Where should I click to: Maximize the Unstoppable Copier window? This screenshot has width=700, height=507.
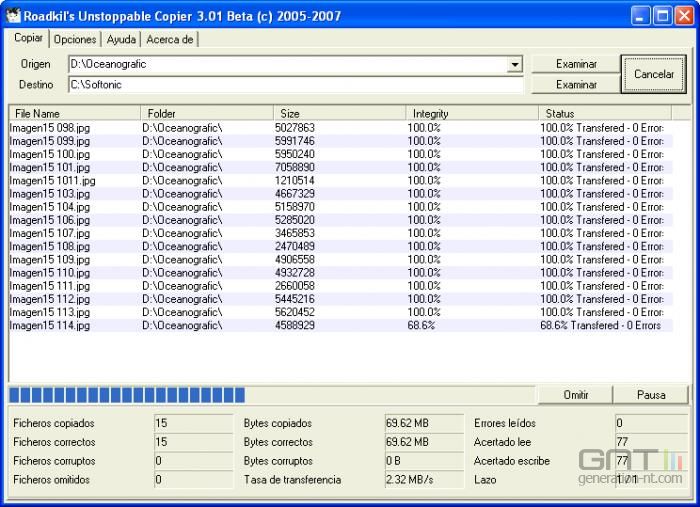pos(662,16)
